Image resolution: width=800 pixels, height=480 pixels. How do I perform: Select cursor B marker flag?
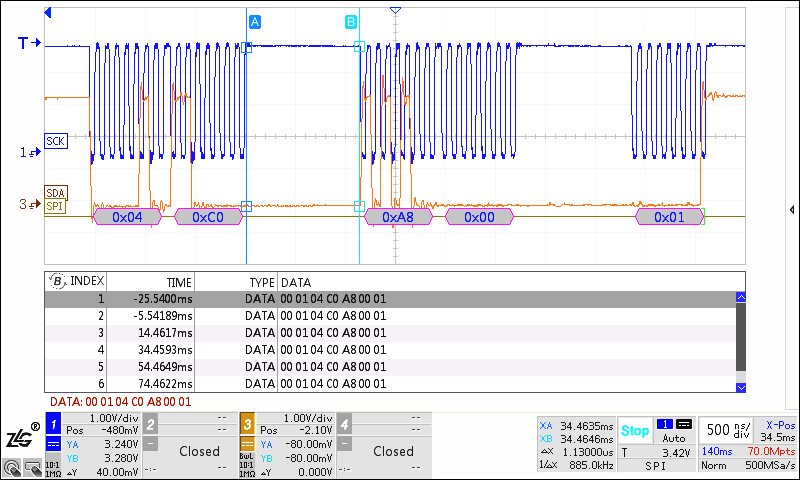[351, 22]
